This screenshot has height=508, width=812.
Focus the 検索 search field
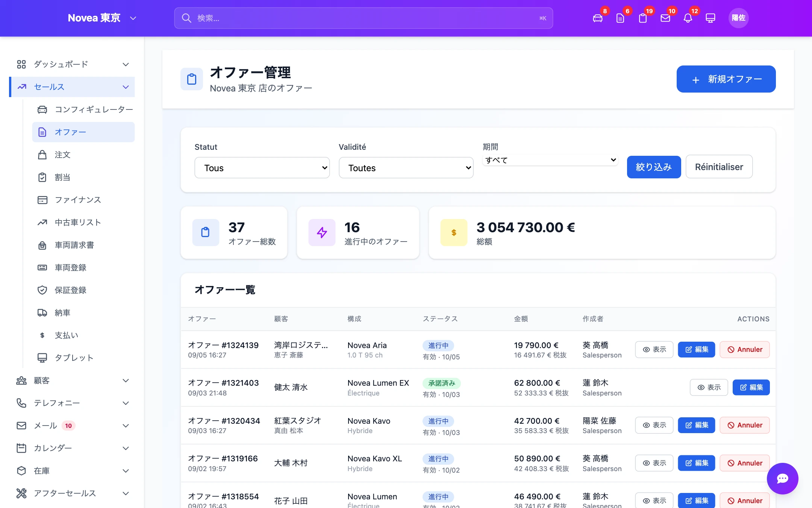coord(364,18)
